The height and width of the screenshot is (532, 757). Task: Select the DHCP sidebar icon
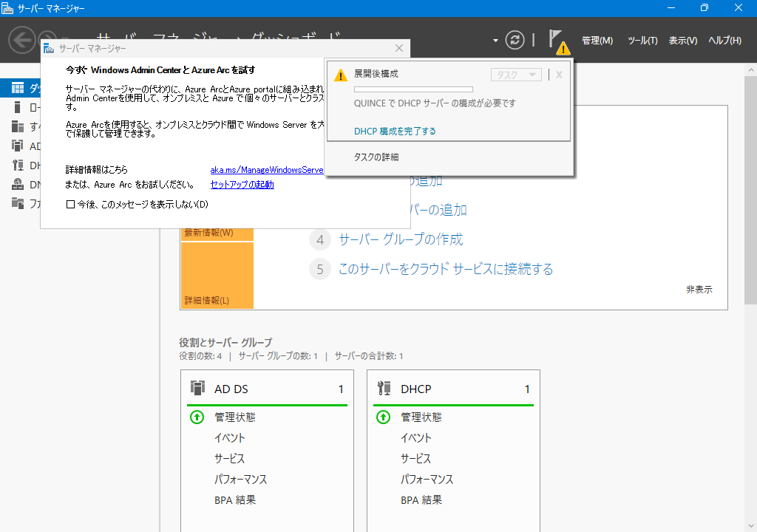(x=18, y=165)
